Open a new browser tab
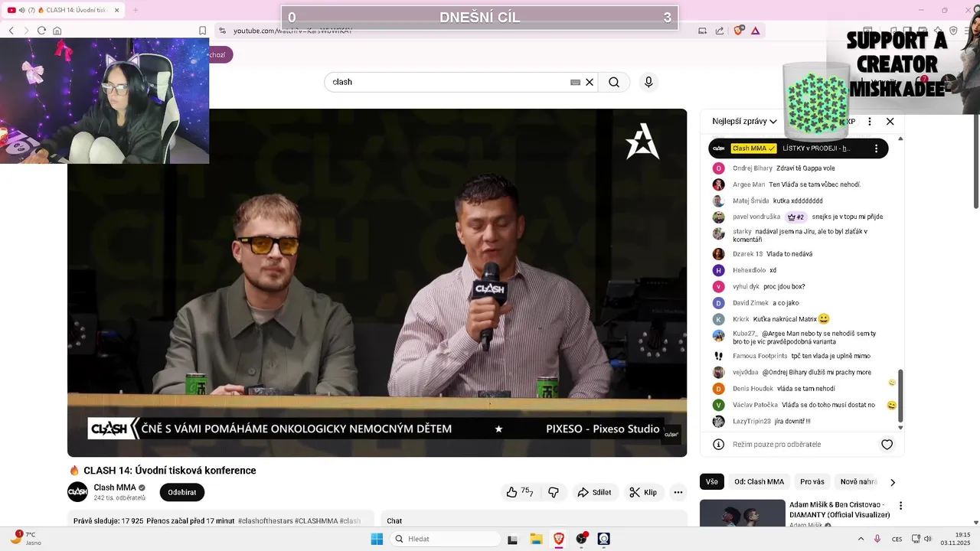Viewport: 980px width, 551px height. 136,10
